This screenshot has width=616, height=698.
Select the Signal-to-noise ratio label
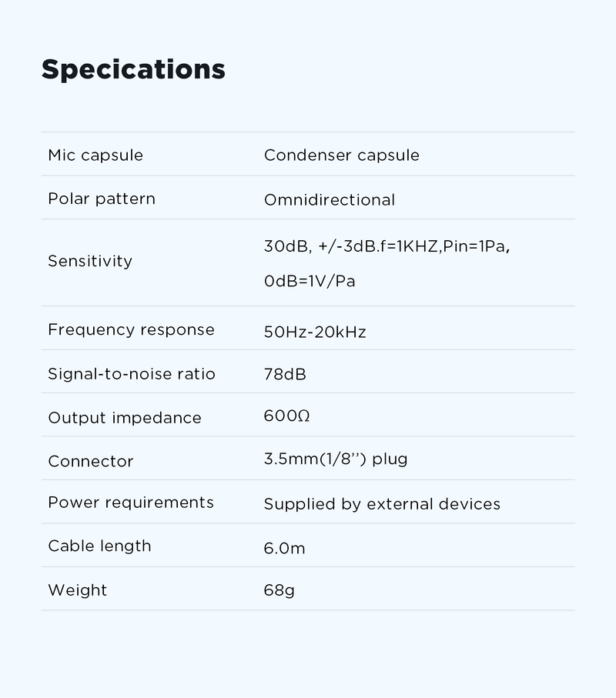click(132, 374)
